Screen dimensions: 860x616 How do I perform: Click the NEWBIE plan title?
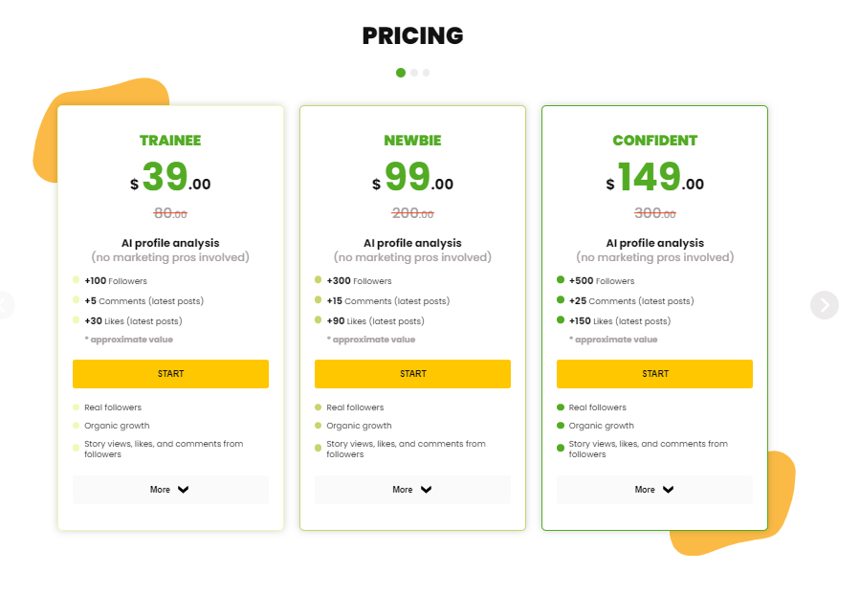click(x=412, y=141)
